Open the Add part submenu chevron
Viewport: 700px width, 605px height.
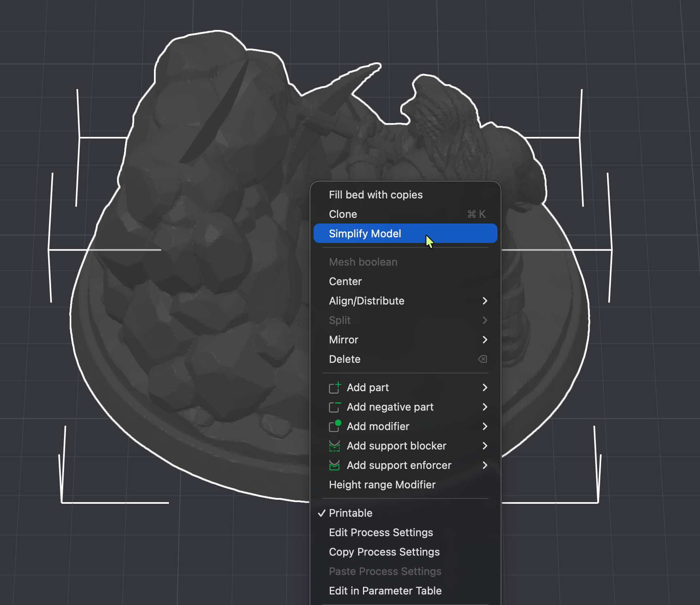pyautogui.click(x=484, y=388)
